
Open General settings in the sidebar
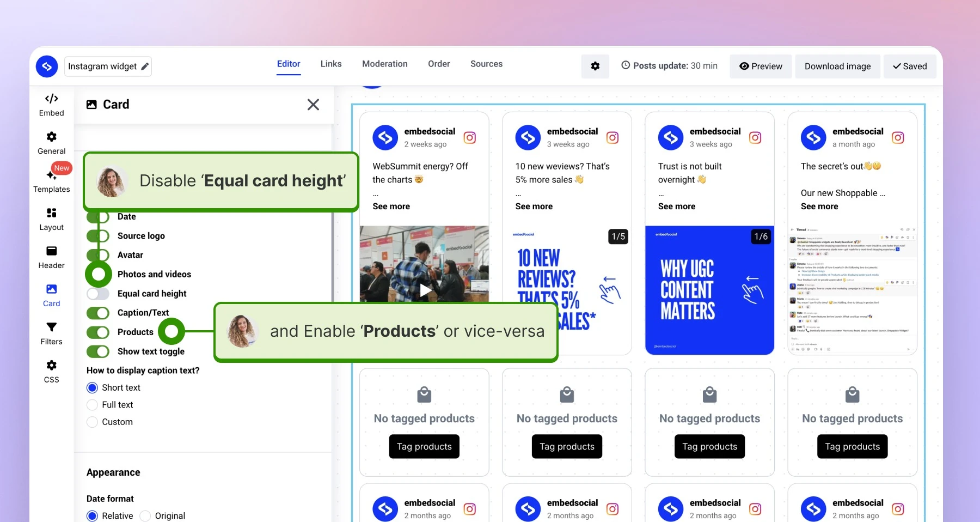point(52,143)
